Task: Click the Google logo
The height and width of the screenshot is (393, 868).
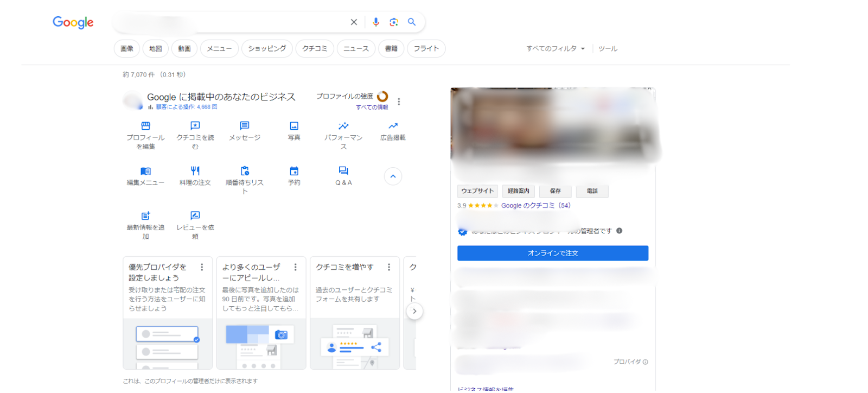Action: [73, 22]
